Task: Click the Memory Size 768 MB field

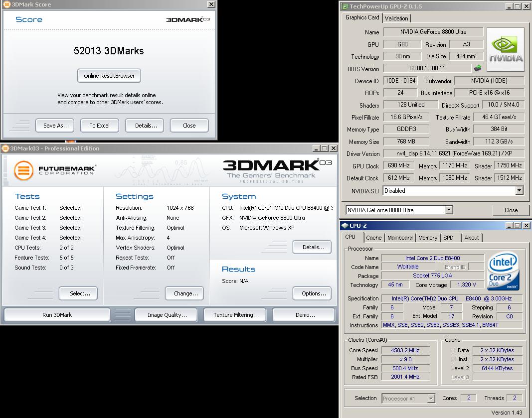Action: point(406,141)
